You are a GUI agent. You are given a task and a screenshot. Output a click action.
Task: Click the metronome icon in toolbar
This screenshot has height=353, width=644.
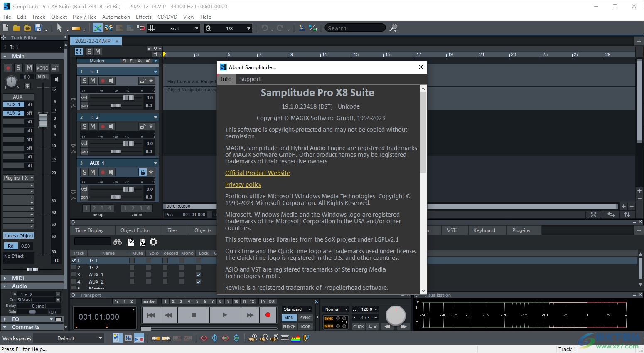tap(302, 28)
